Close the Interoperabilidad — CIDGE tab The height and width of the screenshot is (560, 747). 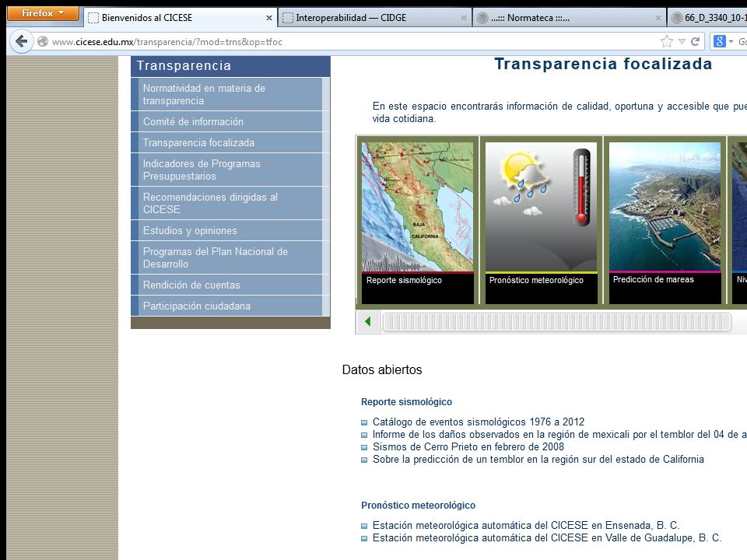point(464,18)
